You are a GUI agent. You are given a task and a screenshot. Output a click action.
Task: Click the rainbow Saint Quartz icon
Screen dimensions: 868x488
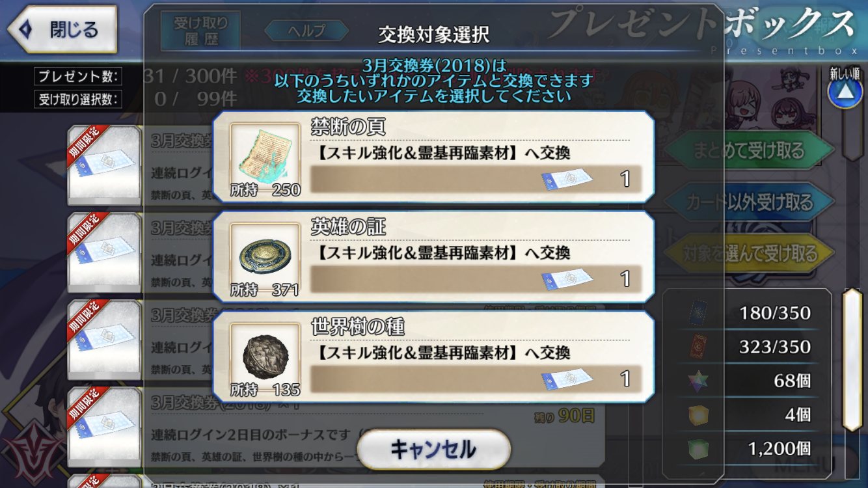click(699, 381)
